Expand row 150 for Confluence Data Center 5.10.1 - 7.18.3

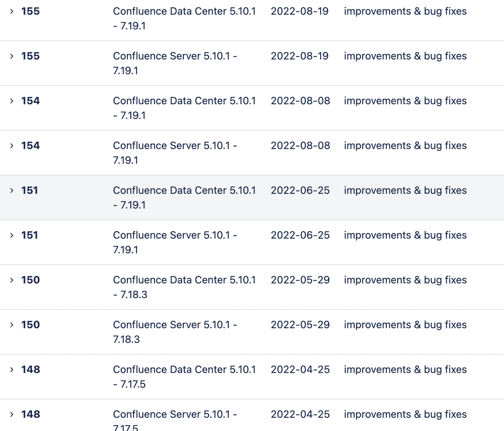12,280
